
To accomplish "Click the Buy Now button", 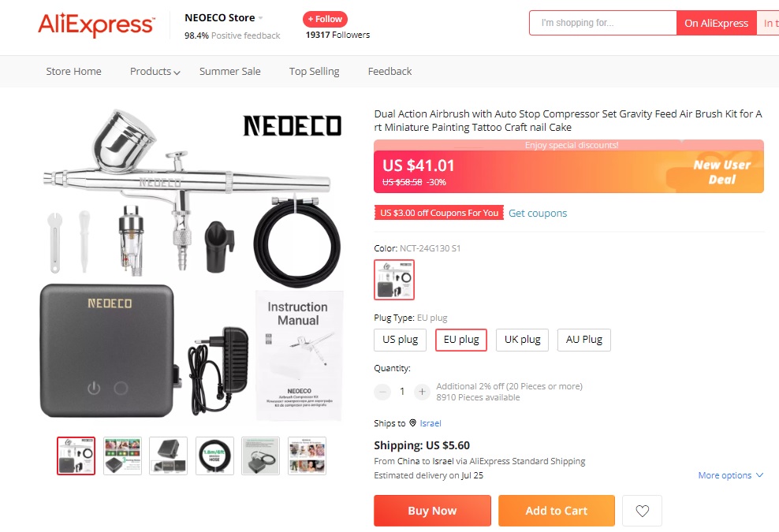I will point(432,511).
